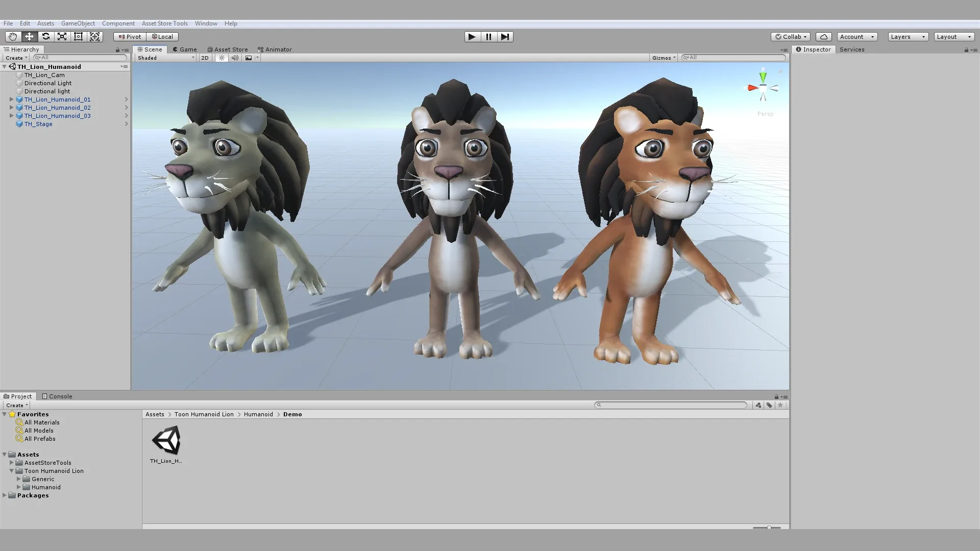Toggle 2D scene view mode
The height and width of the screenshot is (551, 980).
205,58
